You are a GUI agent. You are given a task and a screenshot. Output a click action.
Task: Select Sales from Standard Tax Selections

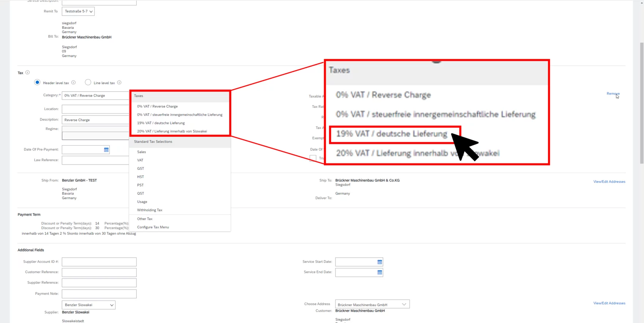pyautogui.click(x=141, y=152)
